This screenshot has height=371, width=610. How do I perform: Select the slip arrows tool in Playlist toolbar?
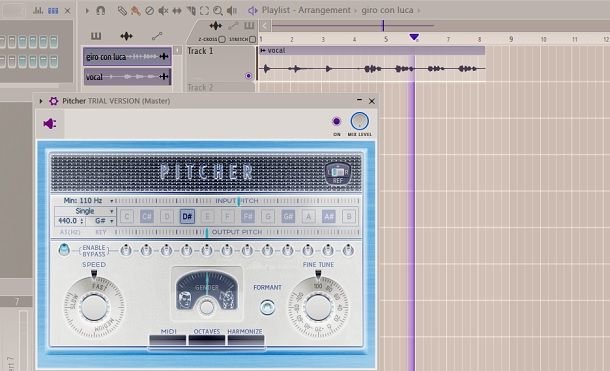point(177,10)
